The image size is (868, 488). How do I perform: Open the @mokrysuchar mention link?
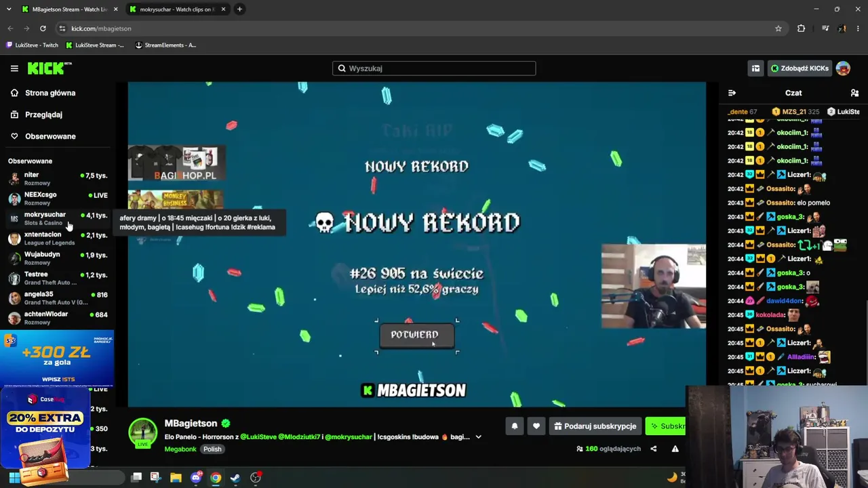point(349,437)
